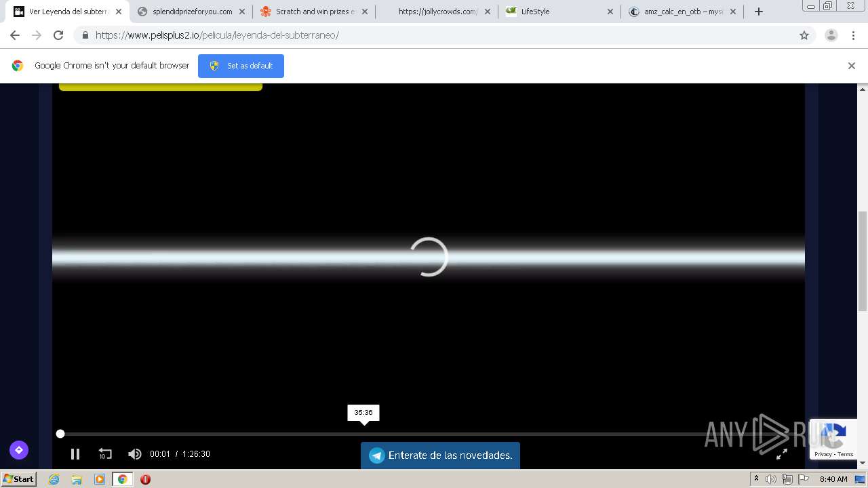Click the video progress bar handle
The width and height of the screenshot is (868, 488).
point(60,434)
